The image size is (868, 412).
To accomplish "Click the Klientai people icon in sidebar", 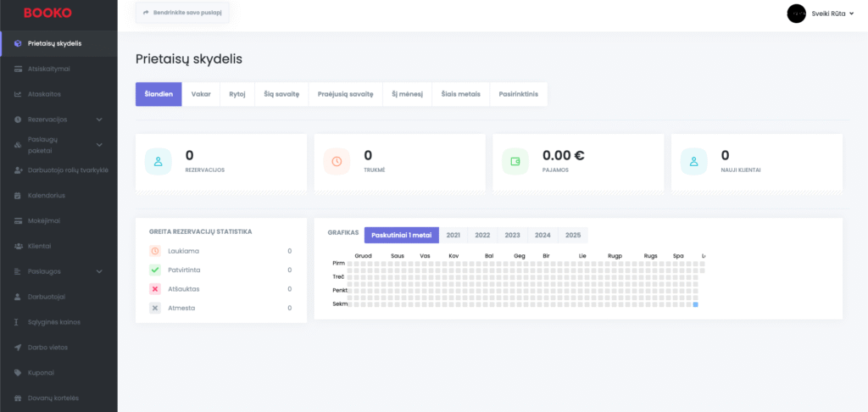I will (x=19, y=246).
